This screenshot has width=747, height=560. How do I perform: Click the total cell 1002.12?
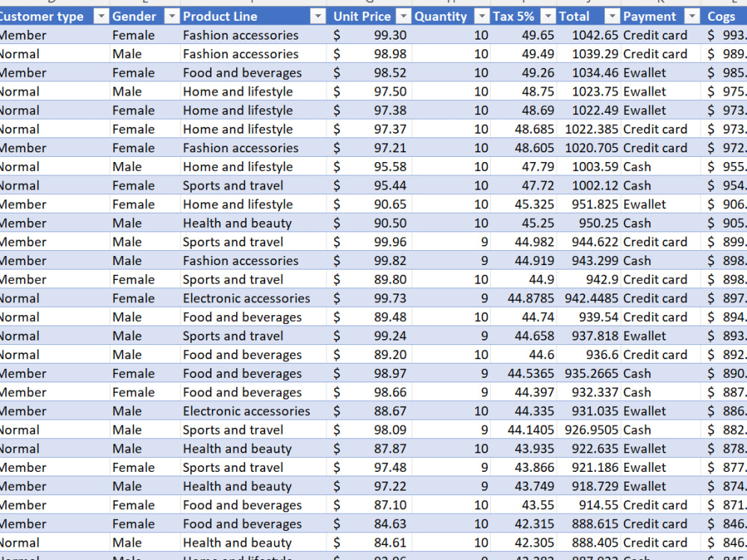click(589, 186)
